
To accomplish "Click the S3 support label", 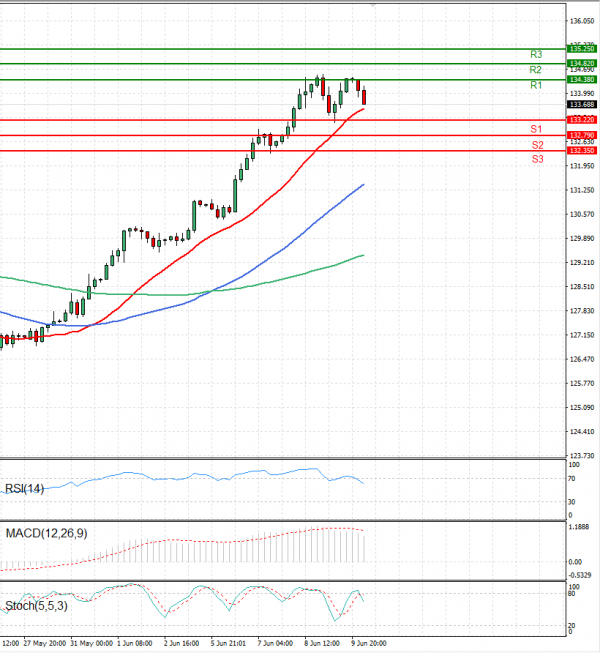I will coord(538,159).
